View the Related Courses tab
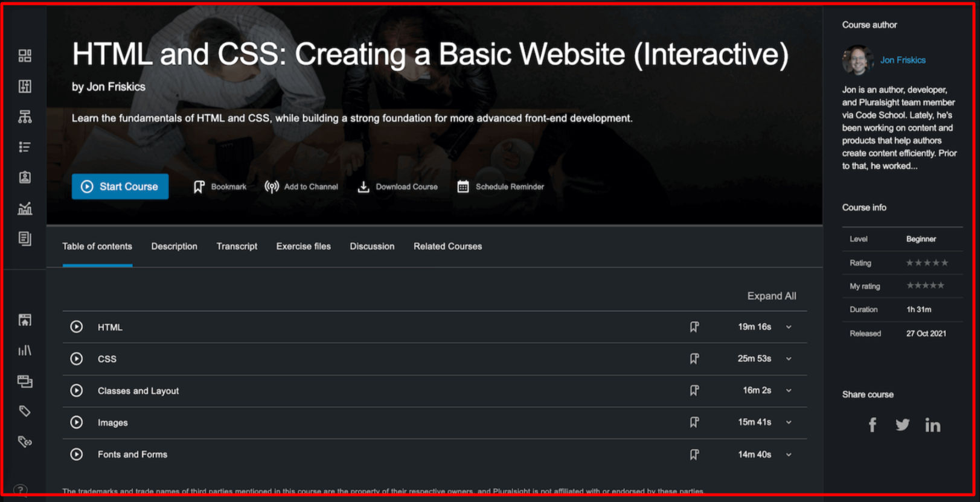This screenshot has width=980, height=502. point(448,247)
